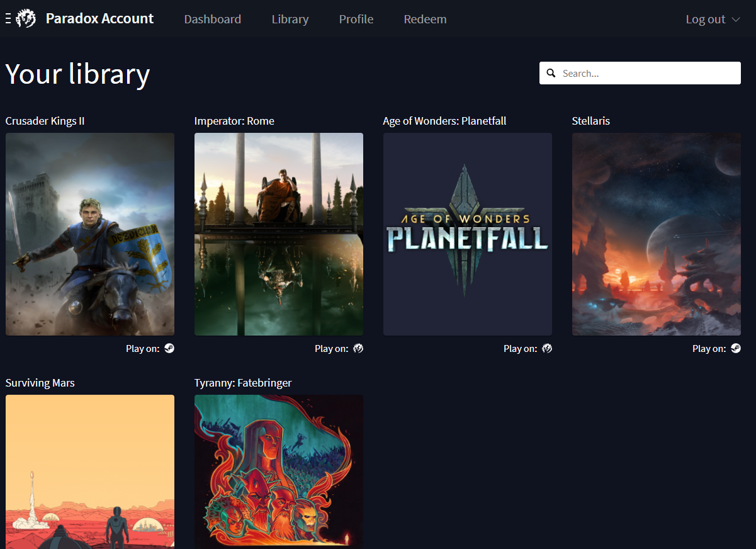
Task: Open the Tyranny: Fatebringer cover art
Action: point(279,472)
